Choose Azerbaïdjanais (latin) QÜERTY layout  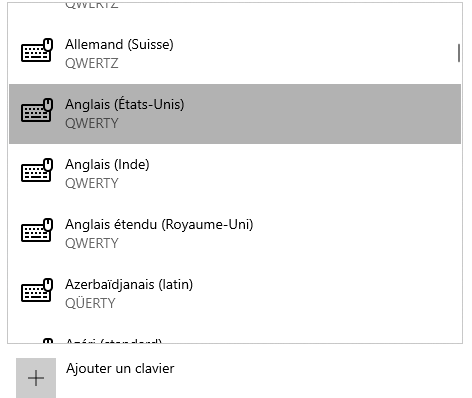pos(235,294)
